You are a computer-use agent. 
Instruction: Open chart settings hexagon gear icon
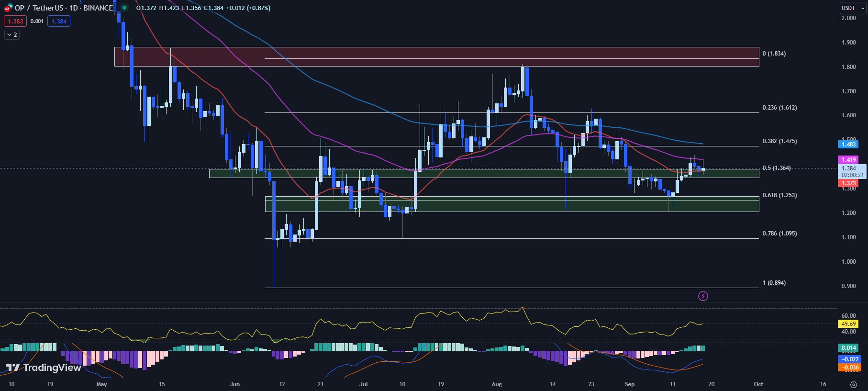854,384
